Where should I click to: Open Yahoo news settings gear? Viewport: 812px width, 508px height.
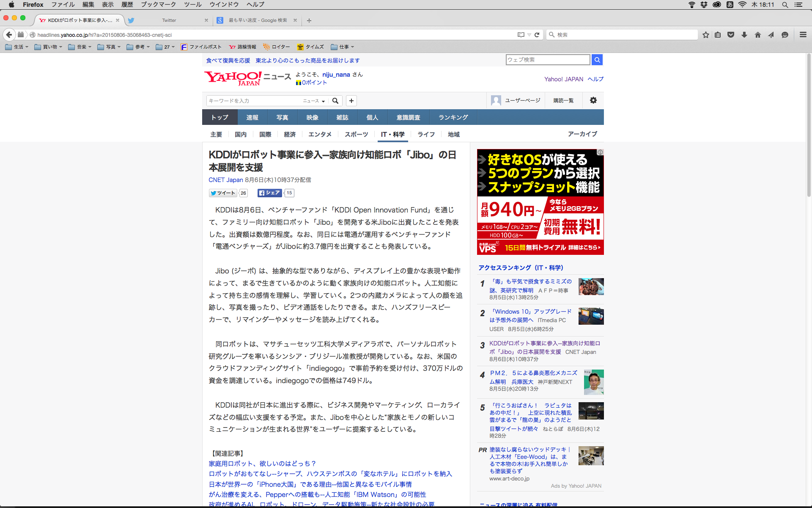pyautogui.click(x=593, y=100)
